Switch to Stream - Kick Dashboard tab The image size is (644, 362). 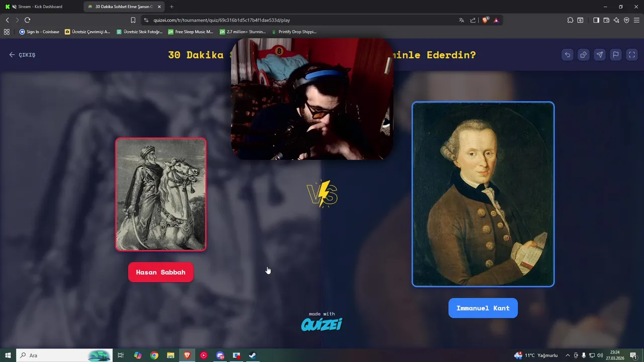pyautogui.click(x=40, y=7)
